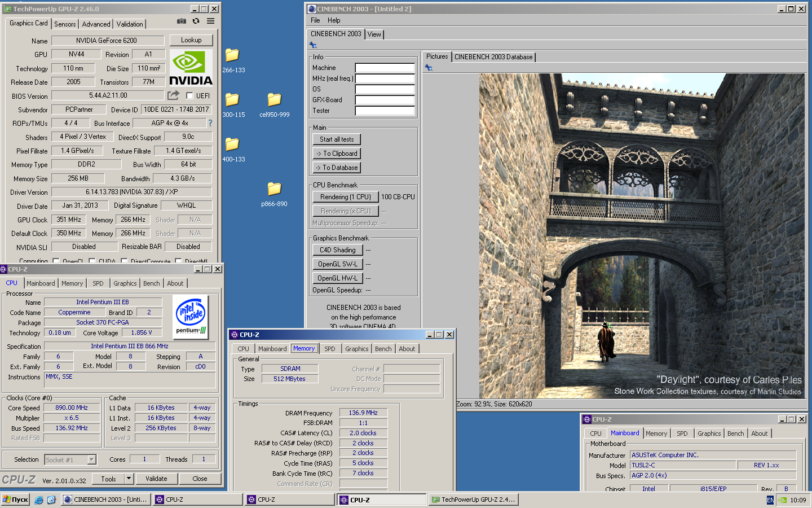Image resolution: width=812 pixels, height=508 pixels.
Task: Toggle the CUDA computing checkbox
Action: point(92,261)
